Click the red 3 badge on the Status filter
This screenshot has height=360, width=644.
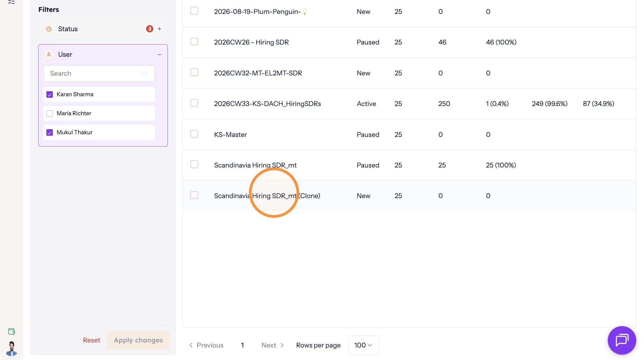click(x=150, y=29)
